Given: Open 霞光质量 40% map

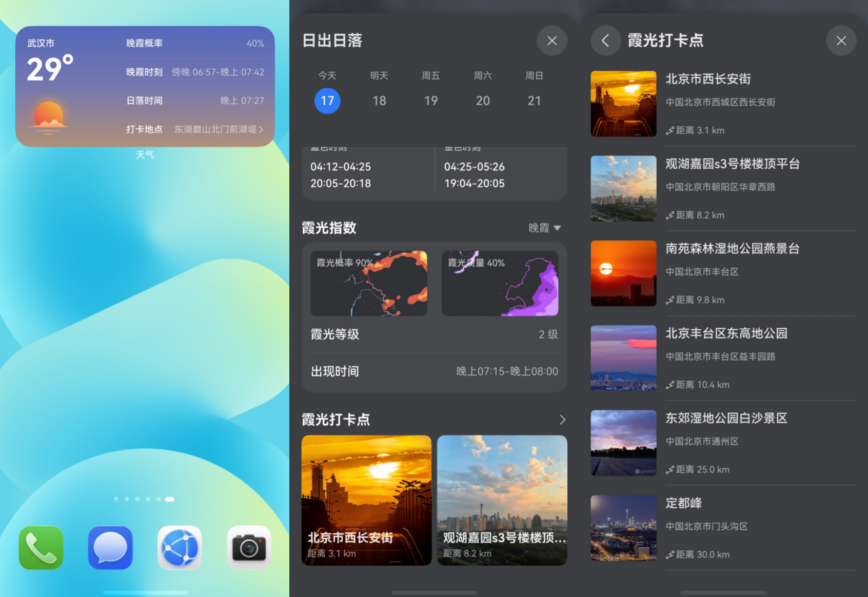Looking at the screenshot, I should pyautogui.click(x=500, y=283).
